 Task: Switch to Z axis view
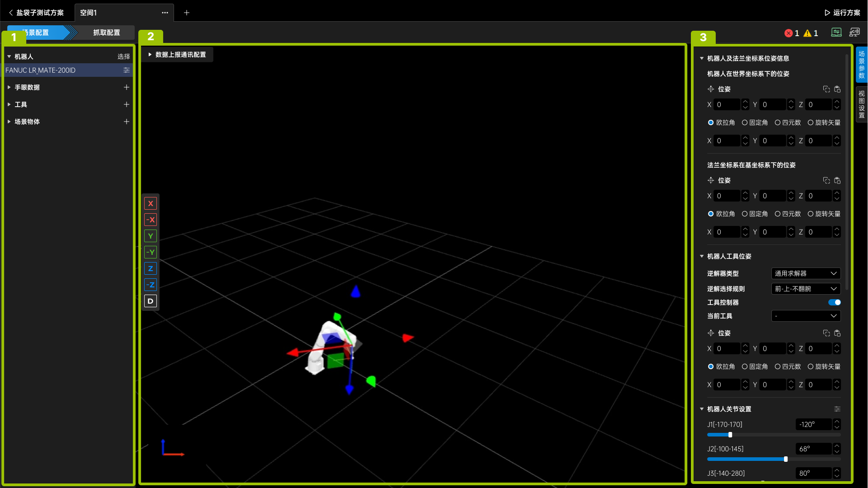pos(150,268)
